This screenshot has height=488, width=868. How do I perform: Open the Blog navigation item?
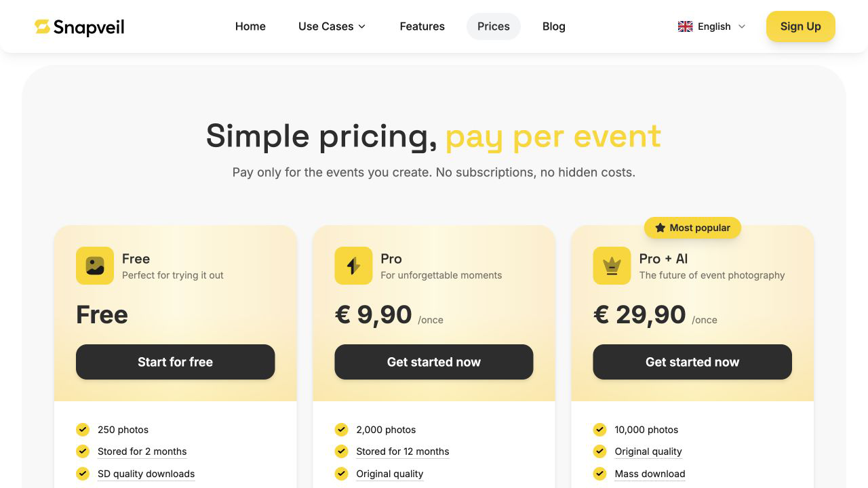(x=553, y=26)
